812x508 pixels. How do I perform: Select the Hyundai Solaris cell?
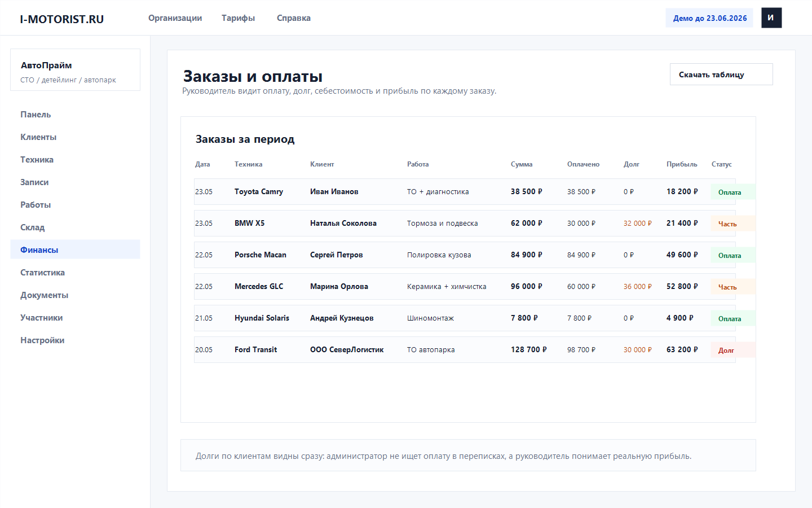click(x=262, y=318)
